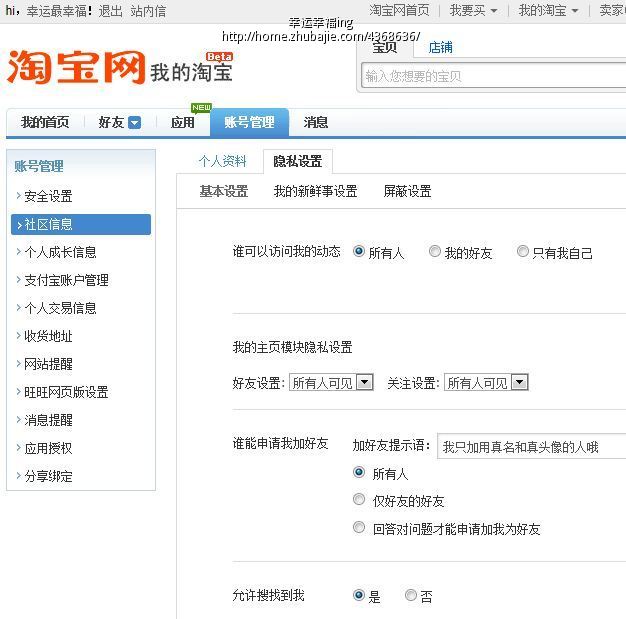Select 我的好友 radio option
626x619 pixels.
pyautogui.click(x=435, y=252)
